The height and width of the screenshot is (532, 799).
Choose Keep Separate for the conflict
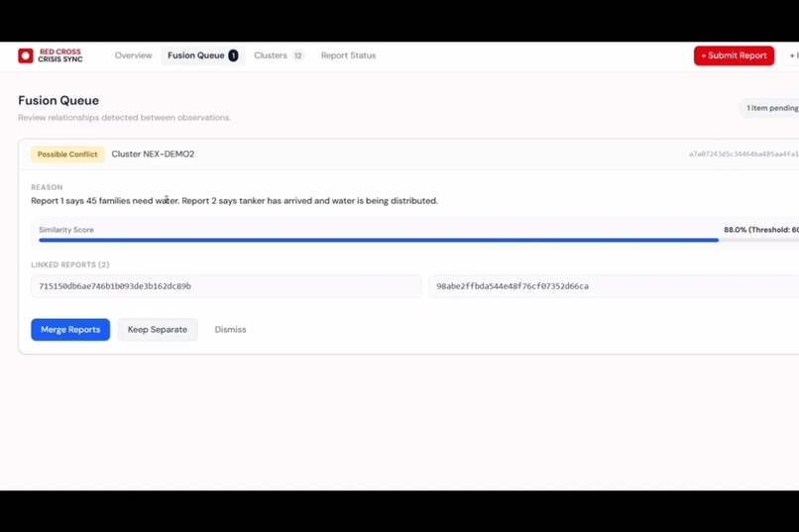tap(158, 329)
